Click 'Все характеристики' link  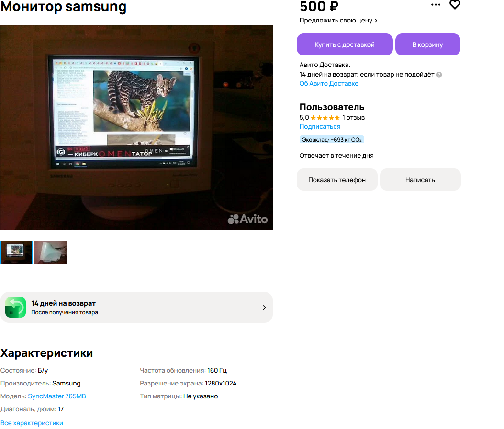point(32,423)
